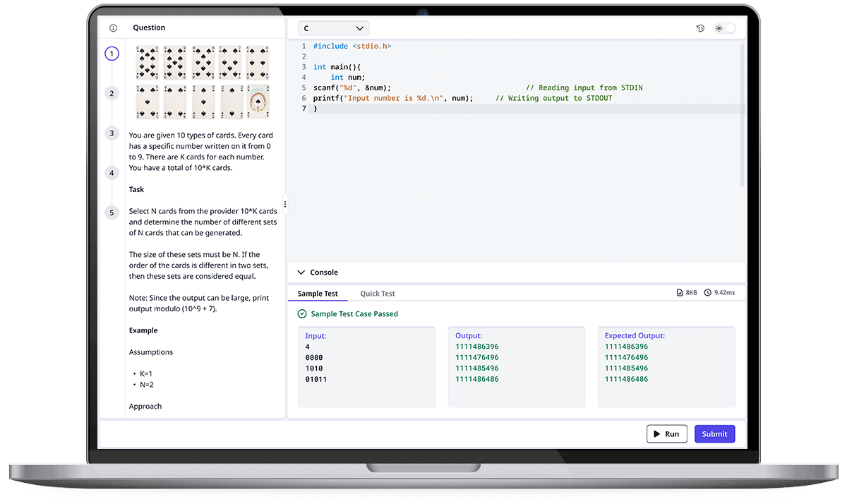Screen dimensions: 847x504
Task: Click the info icon beside Question header
Action: tap(113, 28)
